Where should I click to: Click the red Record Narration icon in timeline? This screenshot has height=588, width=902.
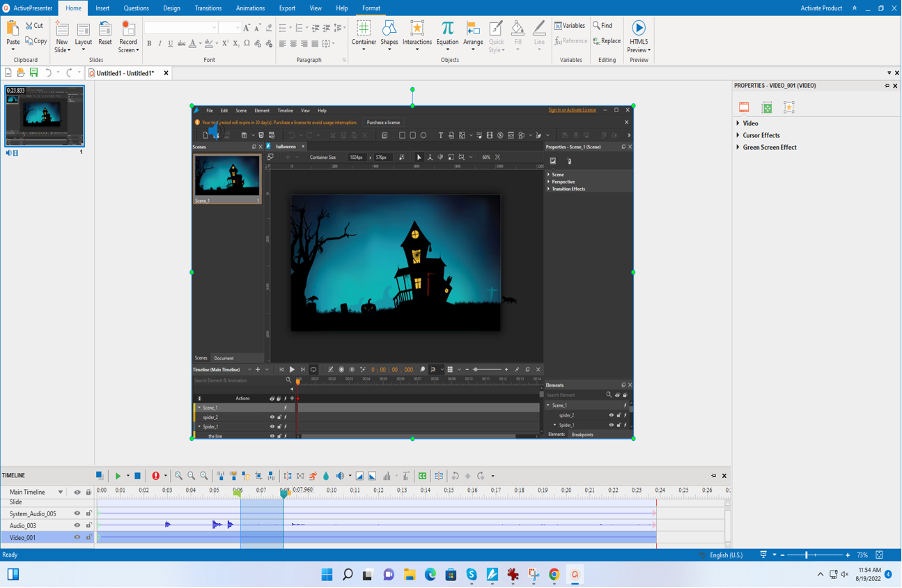(x=156, y=477)
